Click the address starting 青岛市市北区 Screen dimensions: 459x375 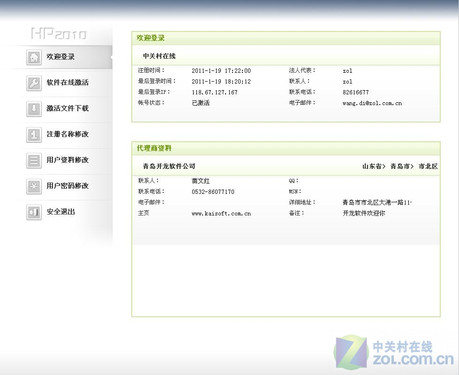[377, 202]
